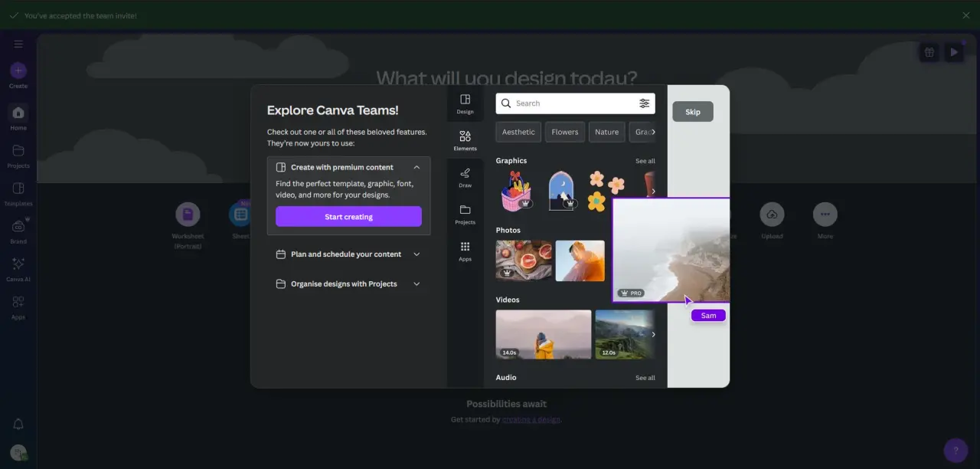Show more filter chips with arrow
Viewport: 980px width, 469px height.
click(653, 132)
